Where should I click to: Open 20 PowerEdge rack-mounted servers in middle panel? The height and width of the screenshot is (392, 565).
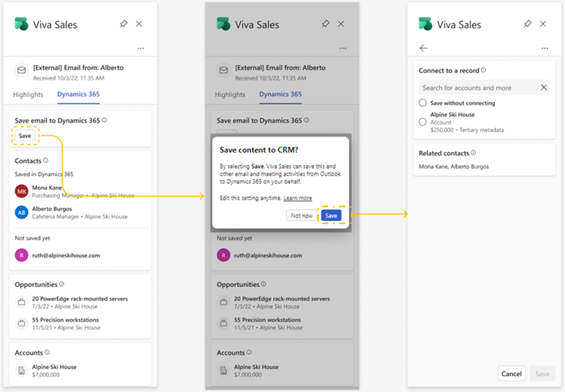[282, 299]
